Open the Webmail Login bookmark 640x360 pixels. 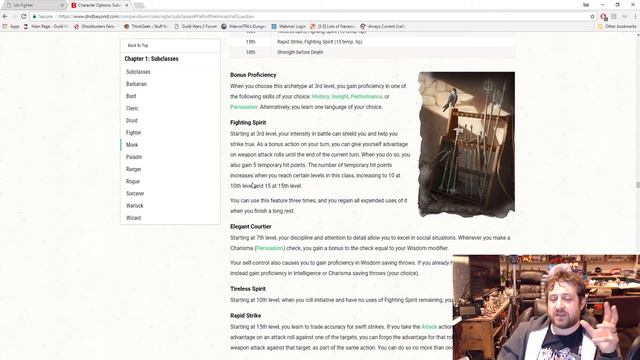click(x=289, y=26)
